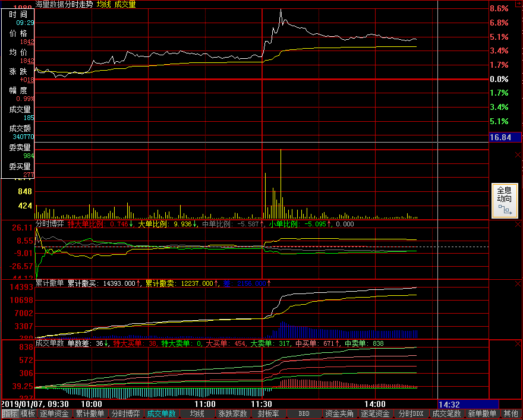523x420 pixels.
Task: Close the 成交单数 indicator panel
Action: (x=517, y=343)
